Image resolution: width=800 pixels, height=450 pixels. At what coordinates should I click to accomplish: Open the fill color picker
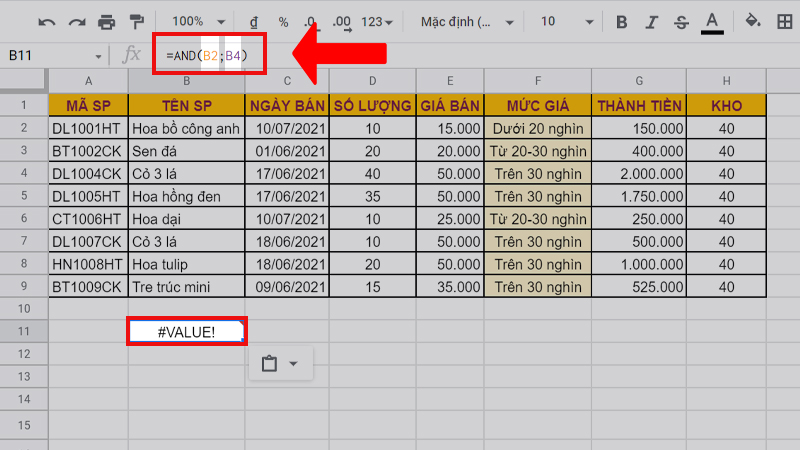point(753,21)
